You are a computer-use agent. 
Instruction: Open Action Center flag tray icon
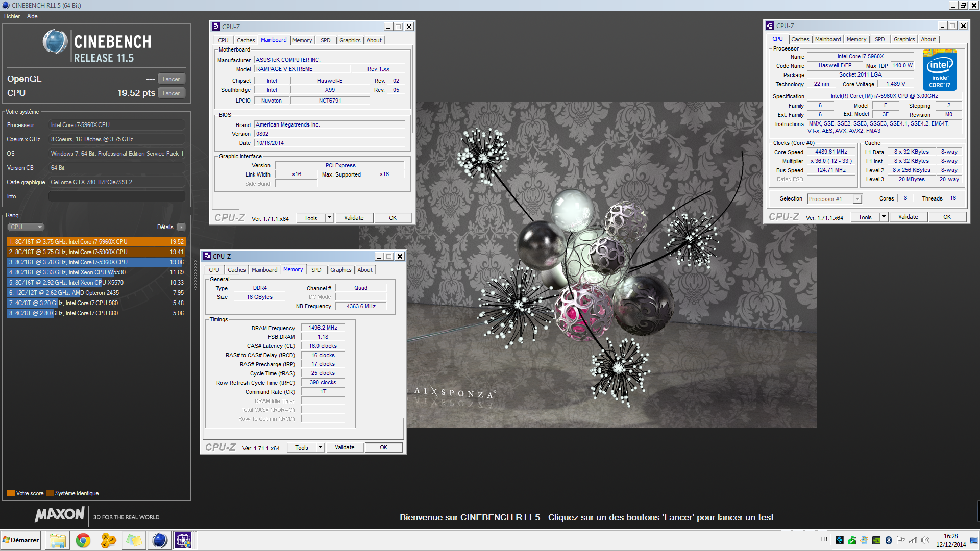coord(900,540)
